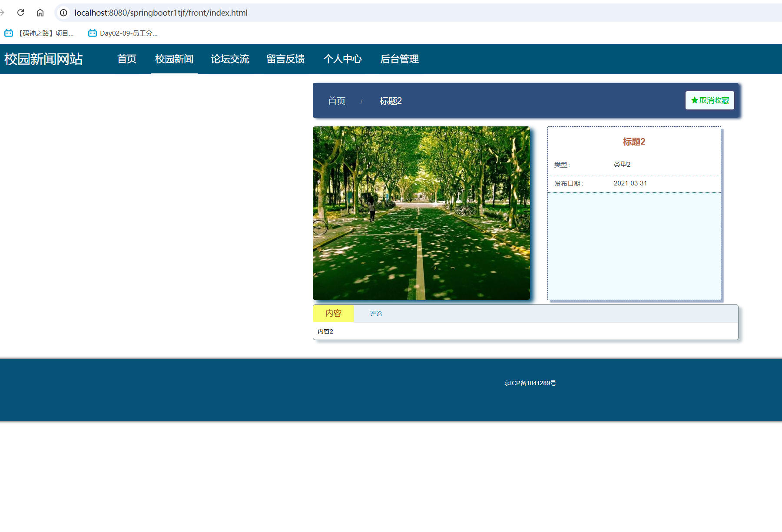This screenshot has width=782, height=532.
Task: Select 校园新闻 in the navigation bar
Action: pos(174,59)
